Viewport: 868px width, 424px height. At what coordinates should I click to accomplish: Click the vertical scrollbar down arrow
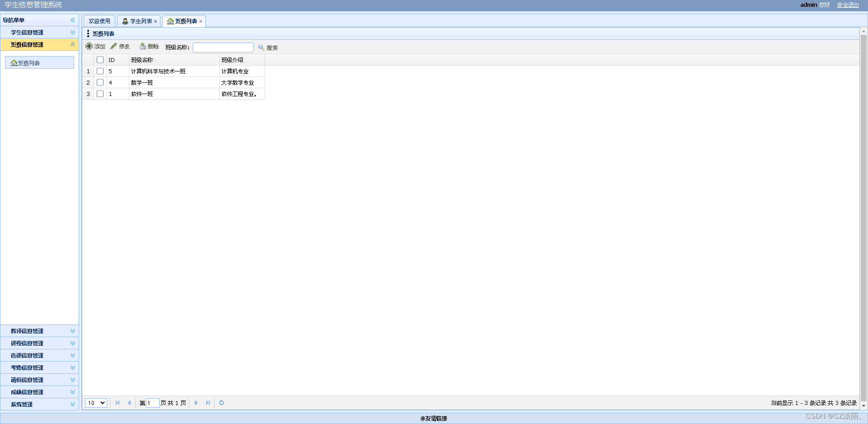click(x=863, y=406)
